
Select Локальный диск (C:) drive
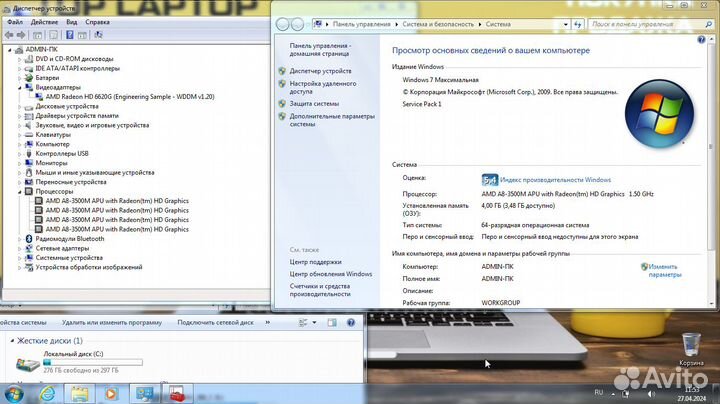click(79, 362)
